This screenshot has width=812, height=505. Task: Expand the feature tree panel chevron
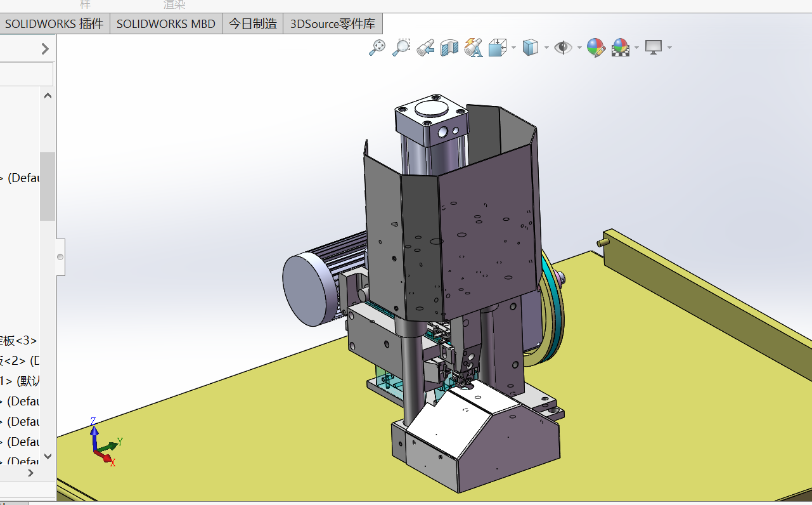[x=45, y=49]
